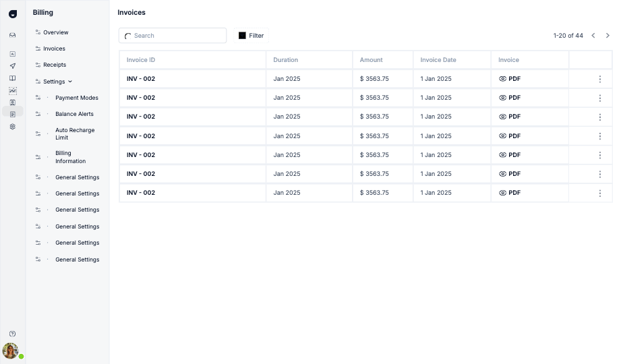This screenshot has width=623, height=364.
Task: Open the help question mark icon
Action: click(x=13, y=334)
